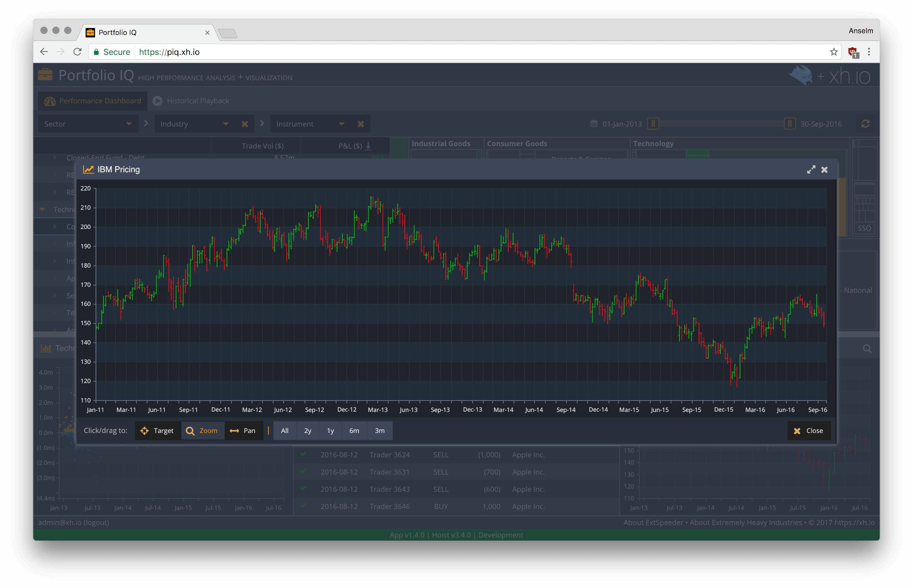
Task: Set chart range to 3m
Action: [x=379, y=431]
